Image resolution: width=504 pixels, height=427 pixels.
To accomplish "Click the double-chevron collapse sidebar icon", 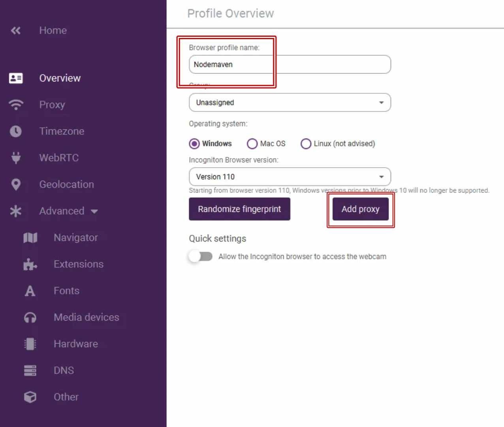I will click(16, 30).
